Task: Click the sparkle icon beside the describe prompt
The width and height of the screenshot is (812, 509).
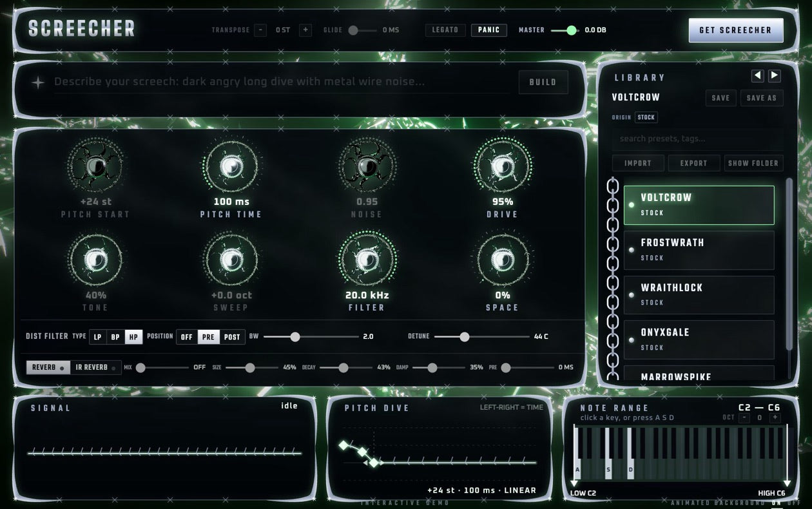Action: pos(38,82)
